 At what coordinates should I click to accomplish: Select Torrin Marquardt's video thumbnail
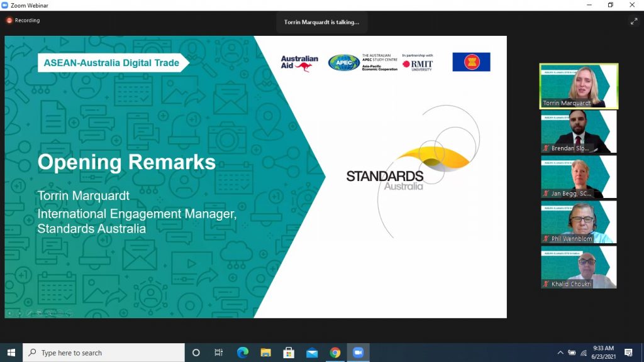click(579, 86)
